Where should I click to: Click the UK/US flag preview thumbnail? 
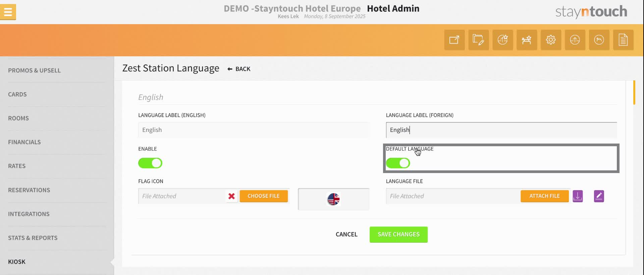(x=333, y=199)
